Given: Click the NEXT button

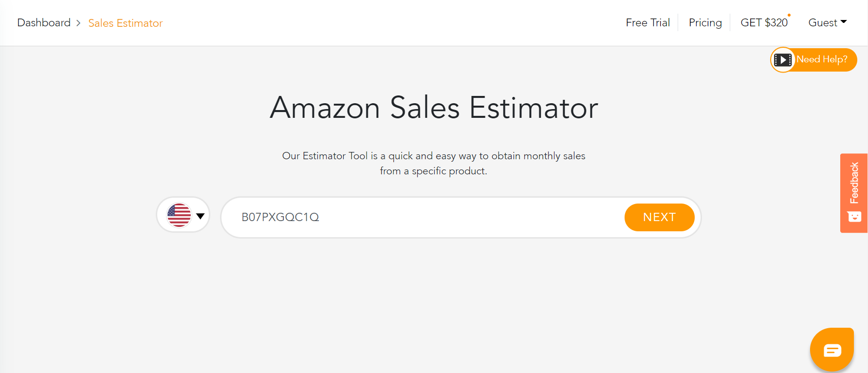Looking at the screenshot, I should click(659, 217).
